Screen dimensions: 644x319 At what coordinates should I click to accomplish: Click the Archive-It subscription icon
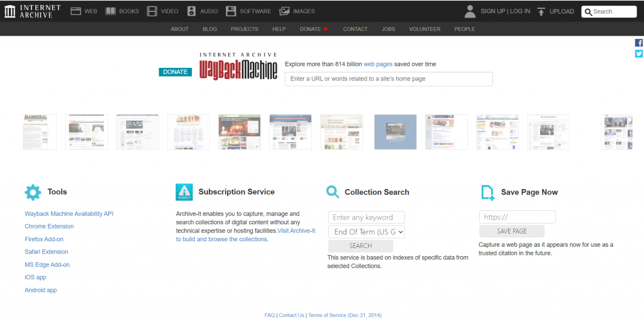184,192
